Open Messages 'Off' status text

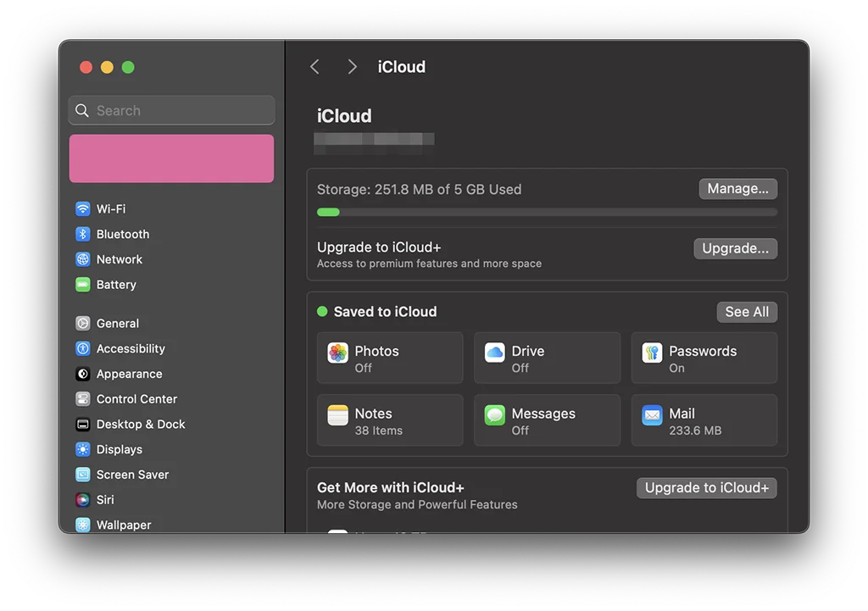click(x=520, y=430)
